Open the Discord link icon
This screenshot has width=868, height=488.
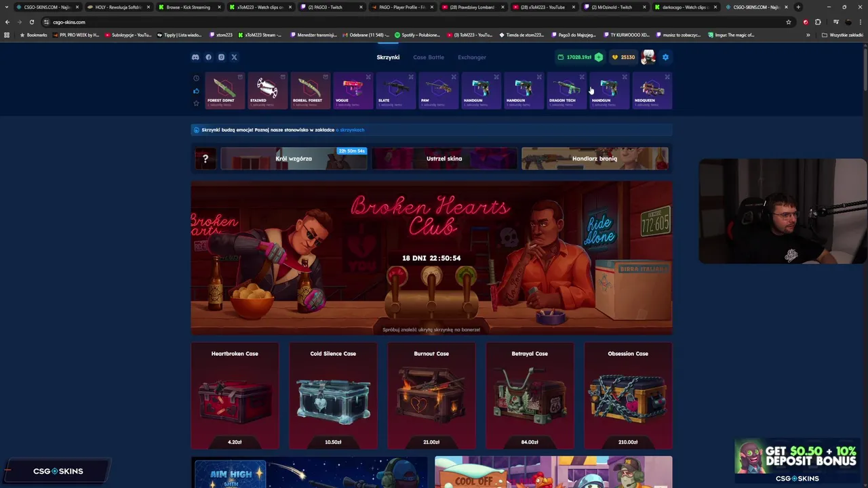click(195, 57)
